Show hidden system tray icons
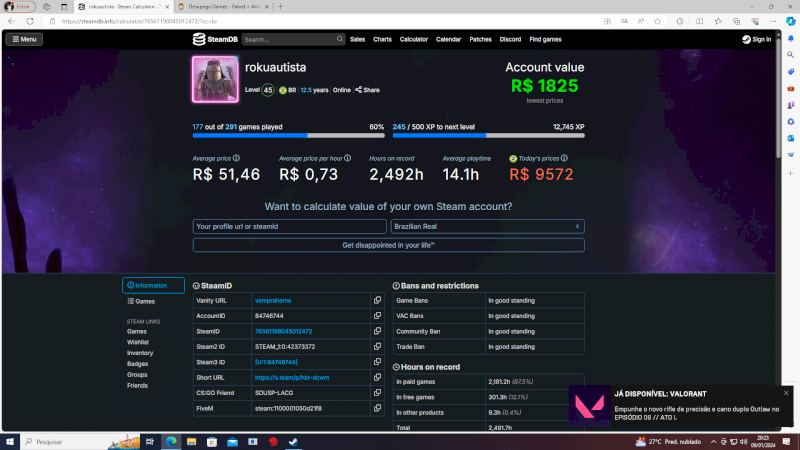Image resolution: width=800 pixels, height=450 pixels. [713, 442]
